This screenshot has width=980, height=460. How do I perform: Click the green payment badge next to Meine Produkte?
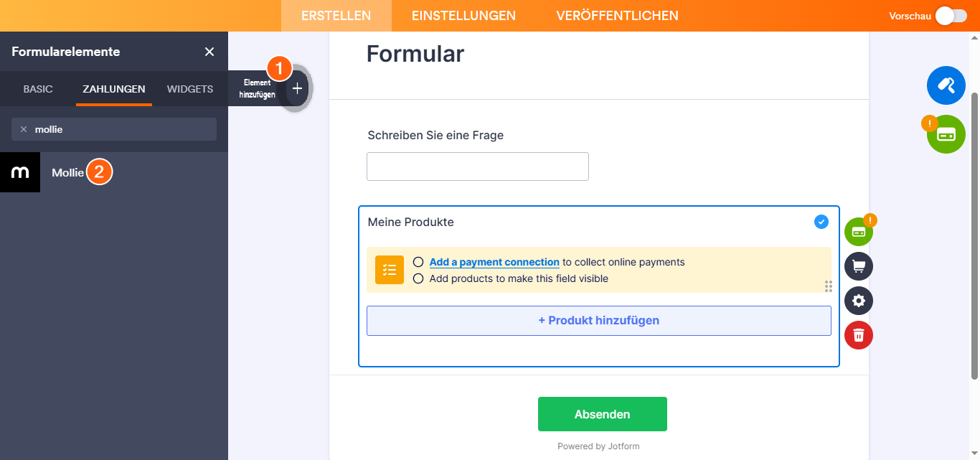coord(859,230)
